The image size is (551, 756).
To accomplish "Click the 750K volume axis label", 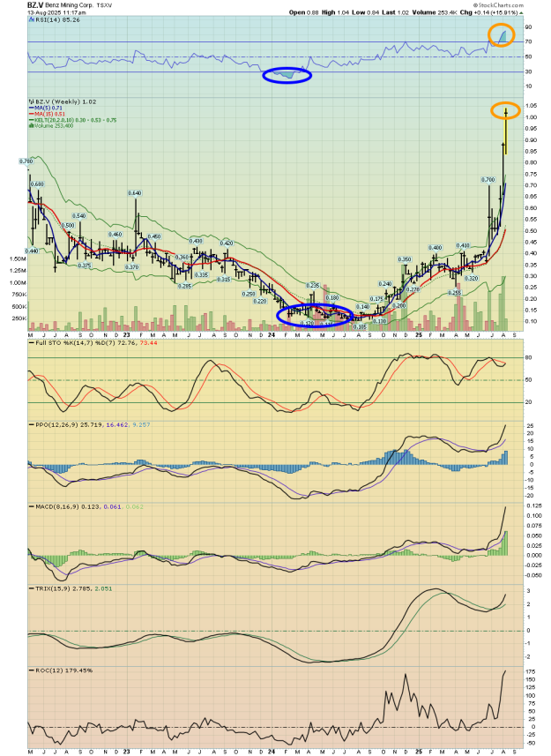I will pyautogui.click(x=19, y=295).
